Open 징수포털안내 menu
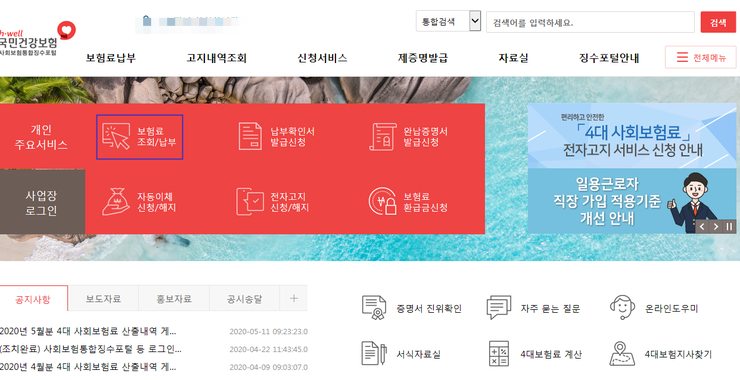Viewport: 740px width, 380px height. pyautogui.click(x=609, y=58)
